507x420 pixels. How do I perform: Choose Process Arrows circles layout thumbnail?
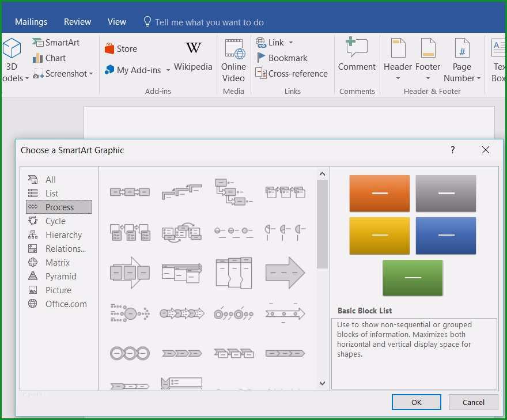click(181, 313)
